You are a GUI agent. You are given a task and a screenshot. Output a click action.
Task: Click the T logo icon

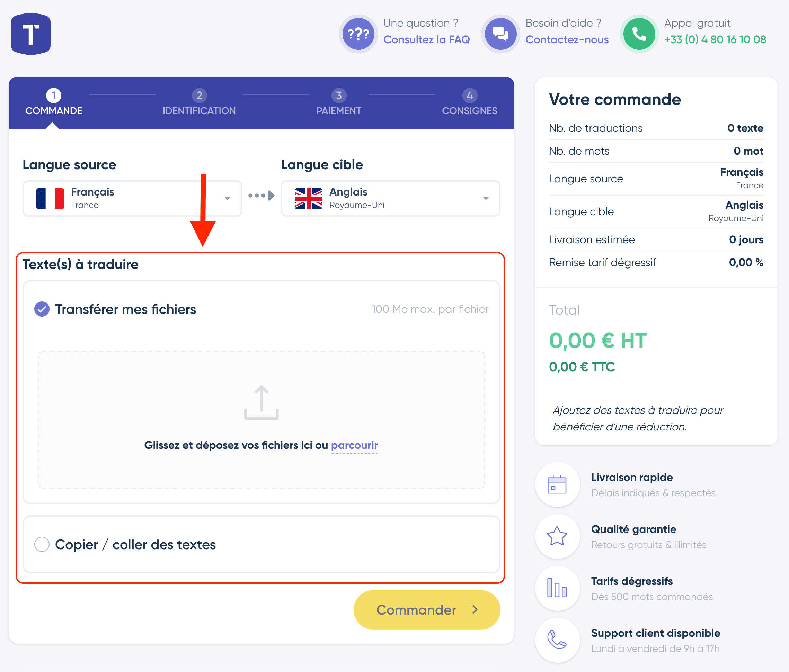point(31,34)
